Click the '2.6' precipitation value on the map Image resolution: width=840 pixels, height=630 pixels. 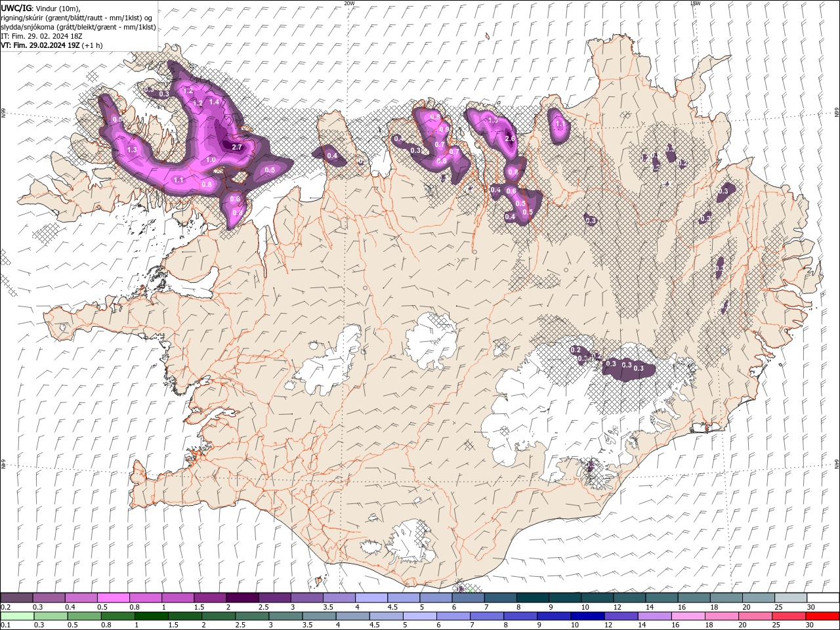coord(511,138)
